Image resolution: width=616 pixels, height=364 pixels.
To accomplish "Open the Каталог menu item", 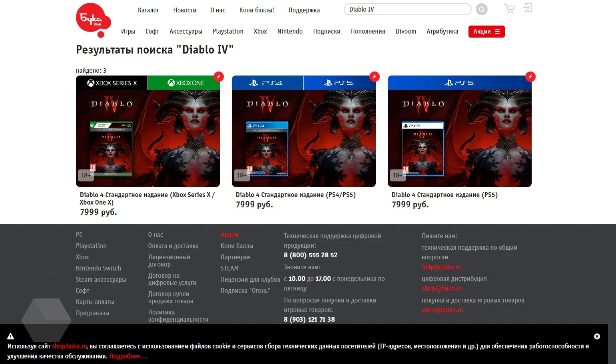I will pyautogui.click(x=148, y=10).
